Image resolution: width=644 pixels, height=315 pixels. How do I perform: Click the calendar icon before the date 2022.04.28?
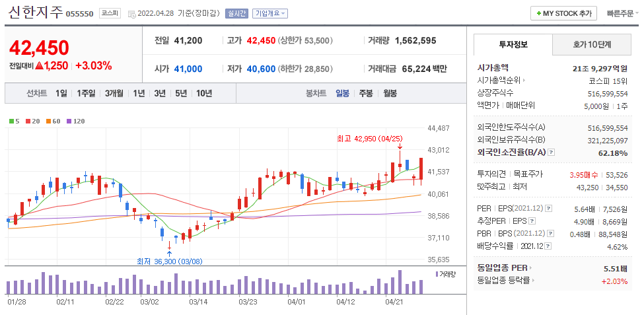click(132, 14)
